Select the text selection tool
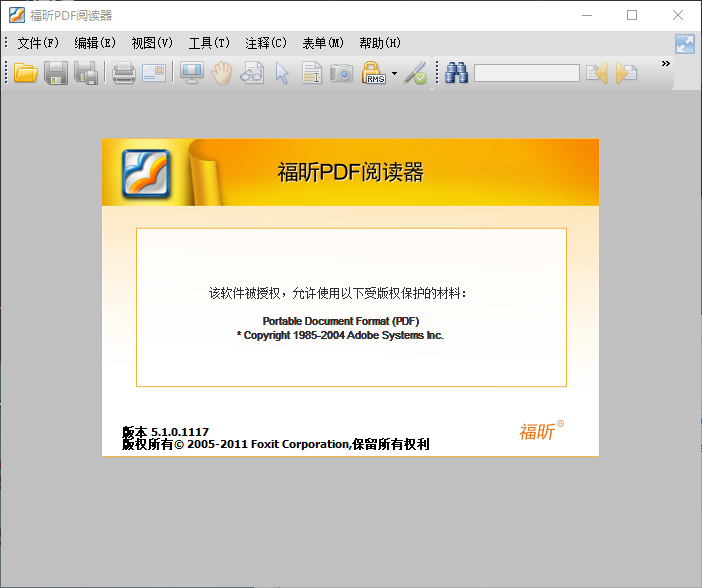This screenshot has height=588, width=702. point(312,73)
